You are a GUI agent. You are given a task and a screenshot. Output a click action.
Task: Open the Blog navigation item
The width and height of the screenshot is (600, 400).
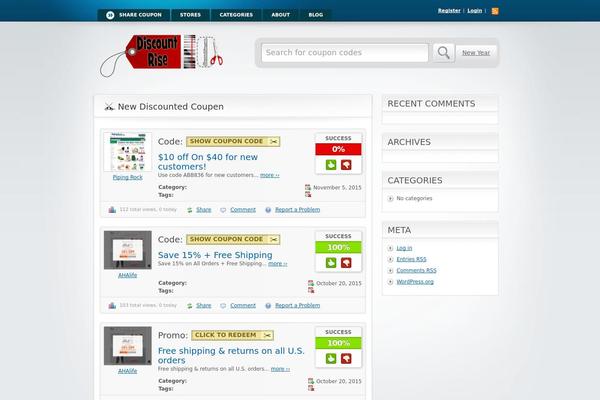316,15
